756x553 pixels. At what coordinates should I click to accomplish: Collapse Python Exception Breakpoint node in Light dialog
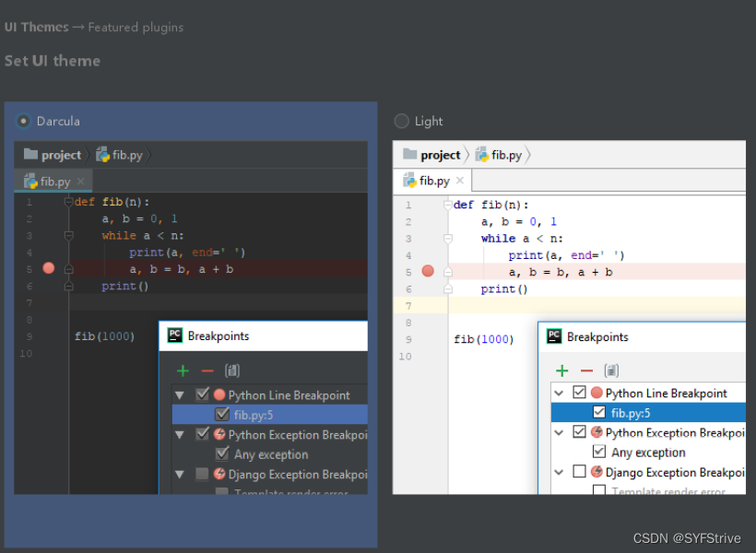[x=559, y=433]
